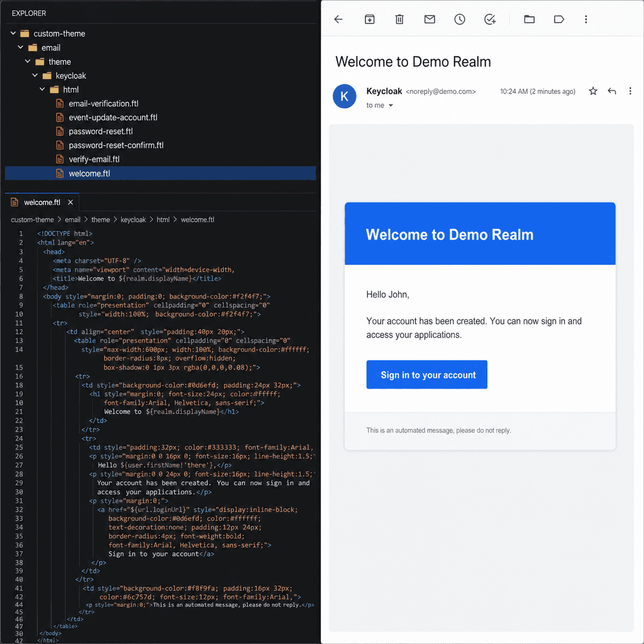Select the welcome.ftl editor tab
Screen dimensions: 644x644
(42, 203)
